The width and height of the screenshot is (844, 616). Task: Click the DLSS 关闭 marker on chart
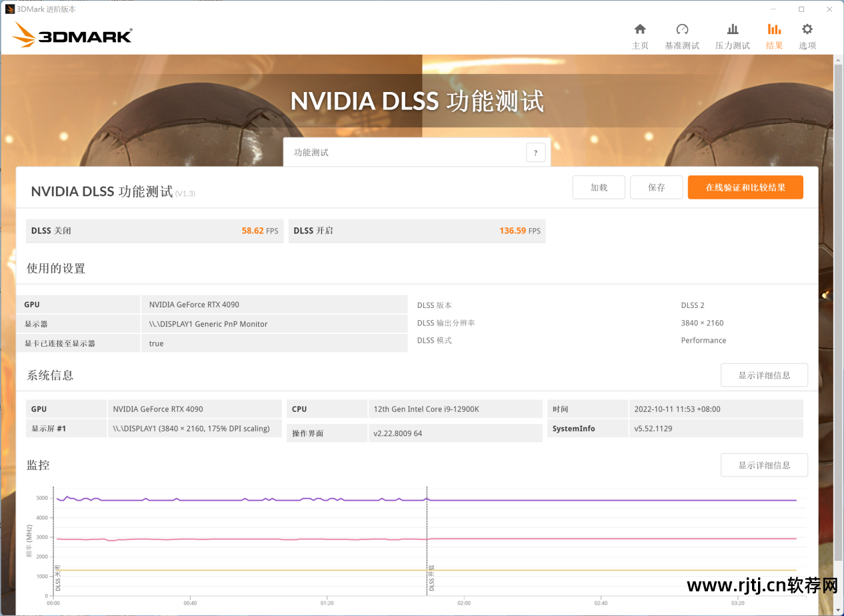58,577
